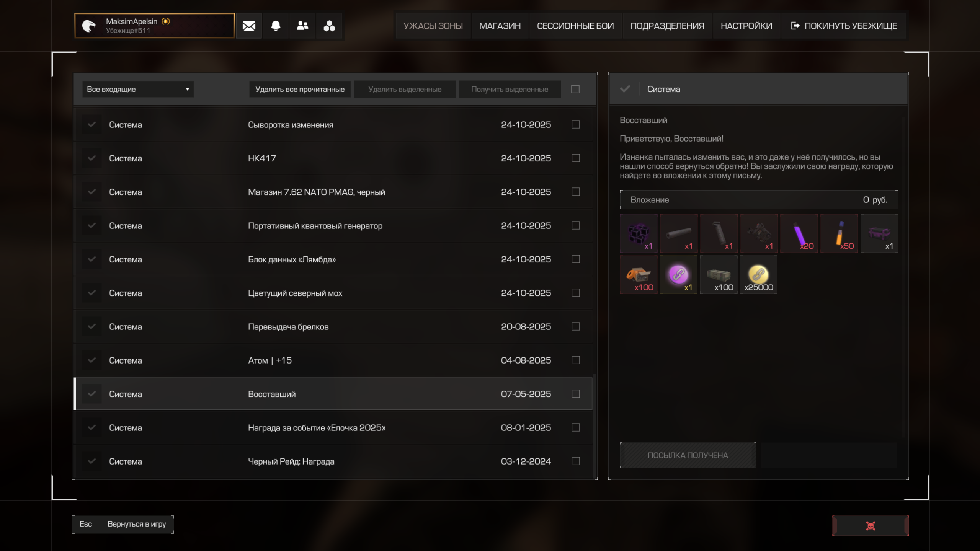Open the mail envelope icon
Image resolution: width=980 pixels, height=551 pixels.
249,26
